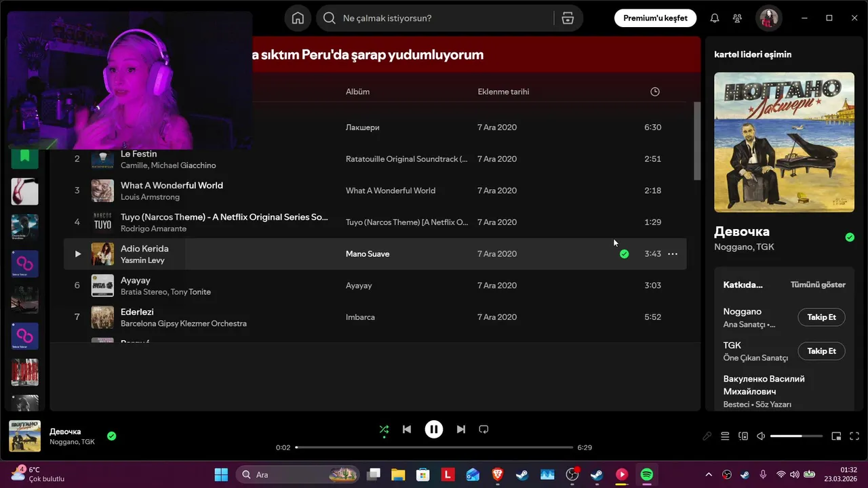868x488 pixels.
Task: Open the Imbarca album link
Action: pyautogui.click(x=360, y=317)
